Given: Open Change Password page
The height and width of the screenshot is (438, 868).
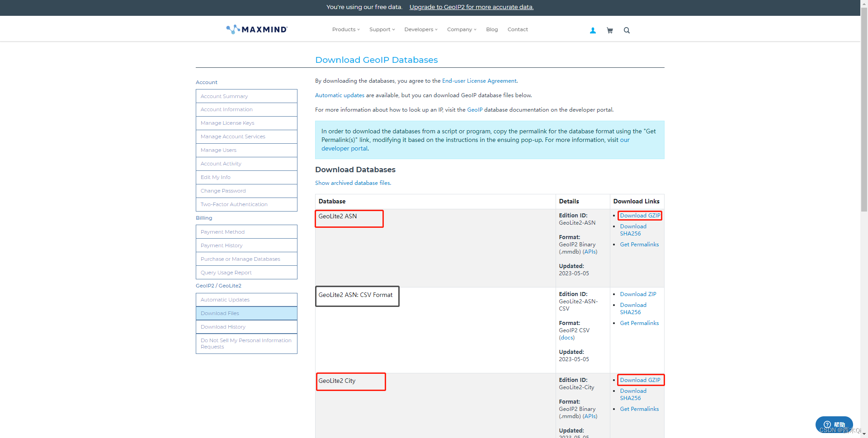Looking at the screenshot, I should coord(246,191).
